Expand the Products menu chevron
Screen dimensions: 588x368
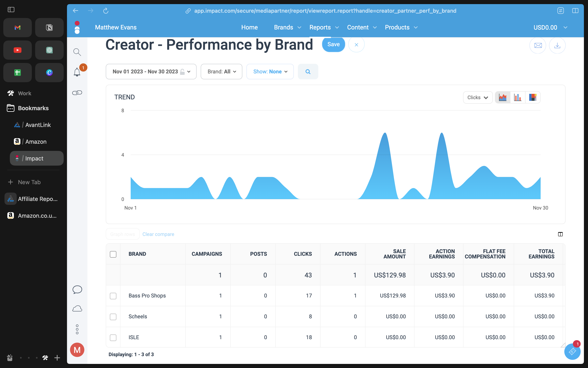click(x=416, y=28)
